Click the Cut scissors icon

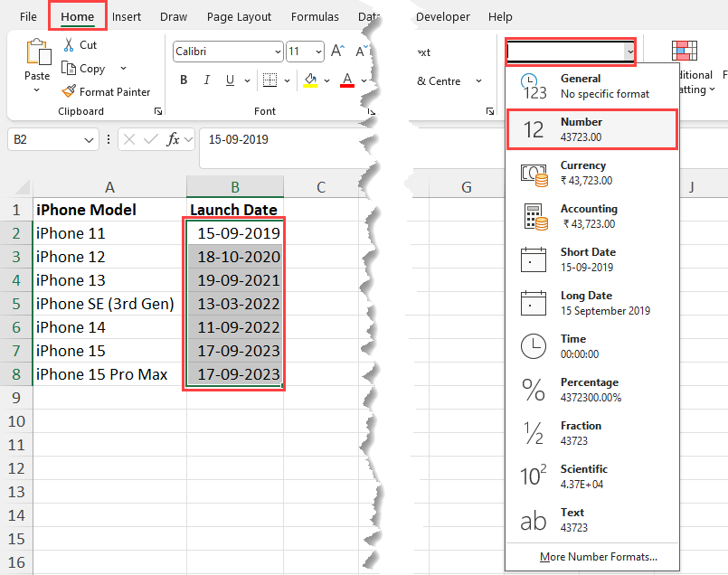coord(69,45)
